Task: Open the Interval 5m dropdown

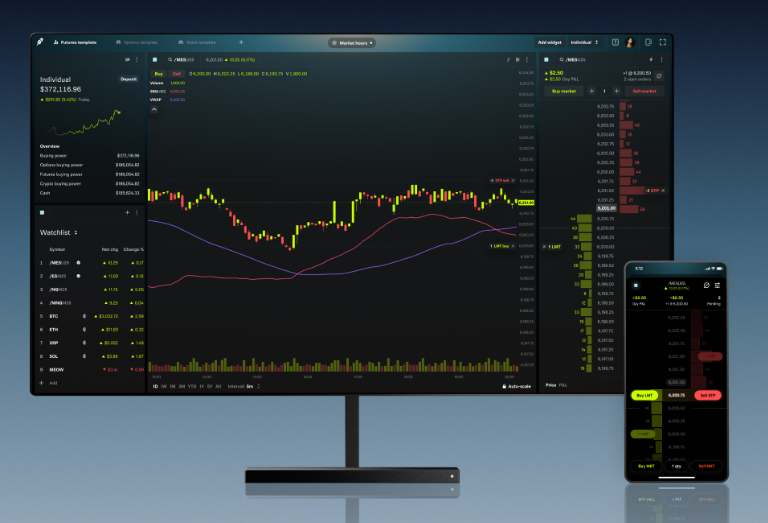Action: pyautogui.click(x=244, y=386)
